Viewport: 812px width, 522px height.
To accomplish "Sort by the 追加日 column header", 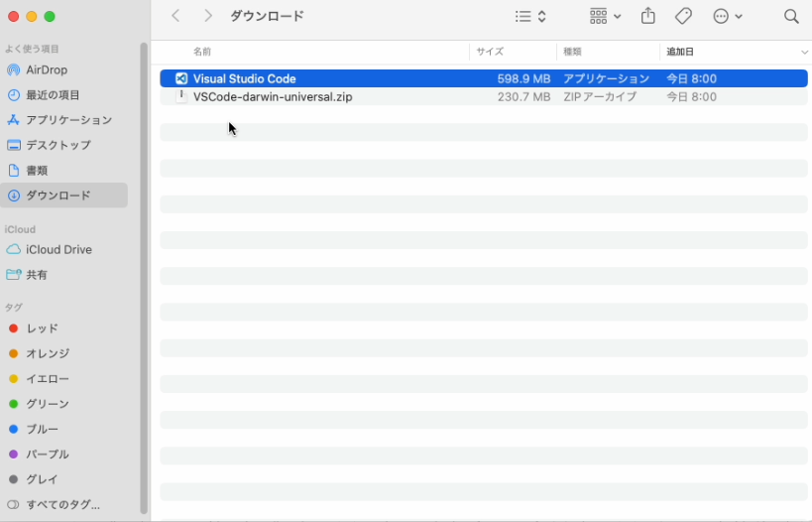I will click(679, 52).
